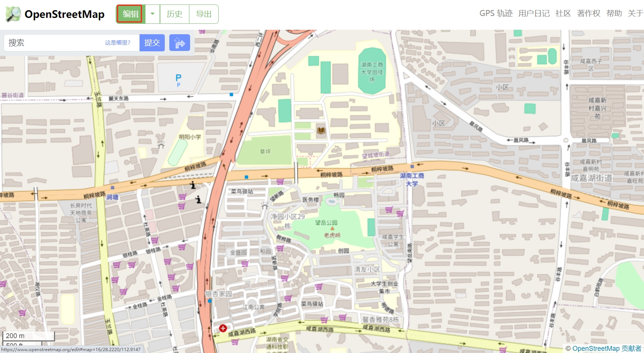Open the directions routing icon beside 提交
This screenshot has height=353, width=644.
180,43
